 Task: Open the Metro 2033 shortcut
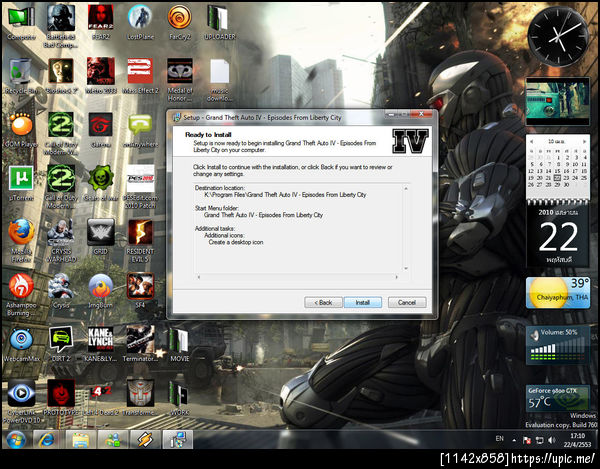tap(101, 77)
